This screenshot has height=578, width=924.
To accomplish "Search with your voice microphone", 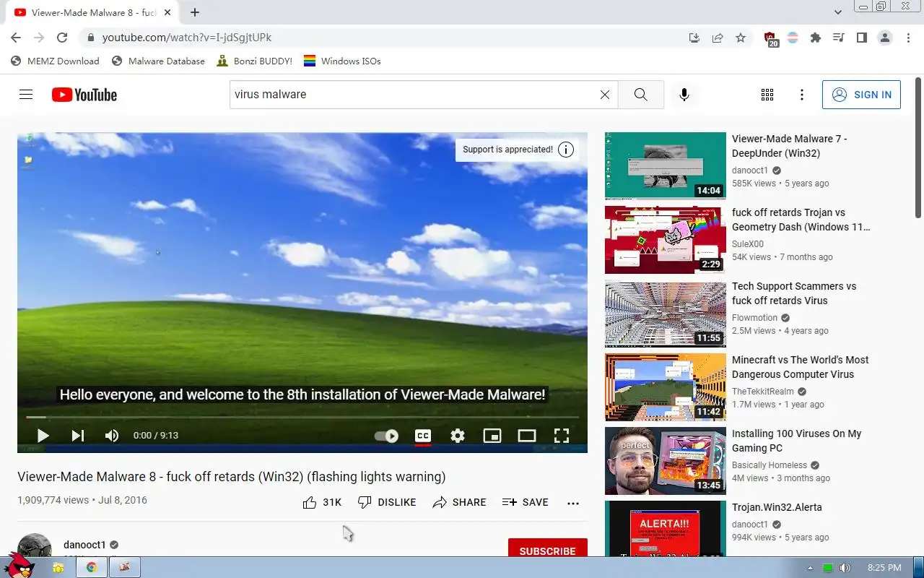I will pyautogui.click(x=684, y=95).
